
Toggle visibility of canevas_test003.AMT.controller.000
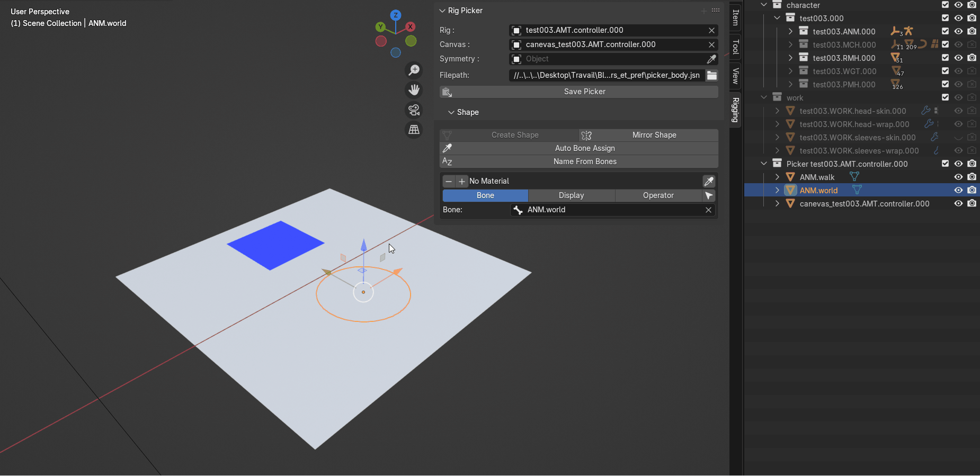(958, 204)
